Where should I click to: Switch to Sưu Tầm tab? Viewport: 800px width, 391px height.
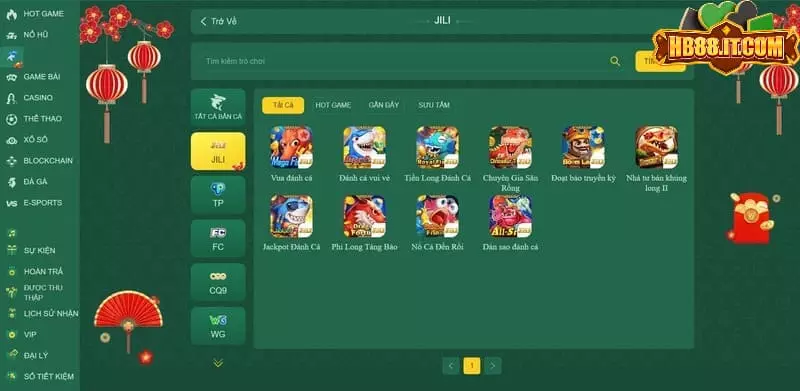point(434,105)
